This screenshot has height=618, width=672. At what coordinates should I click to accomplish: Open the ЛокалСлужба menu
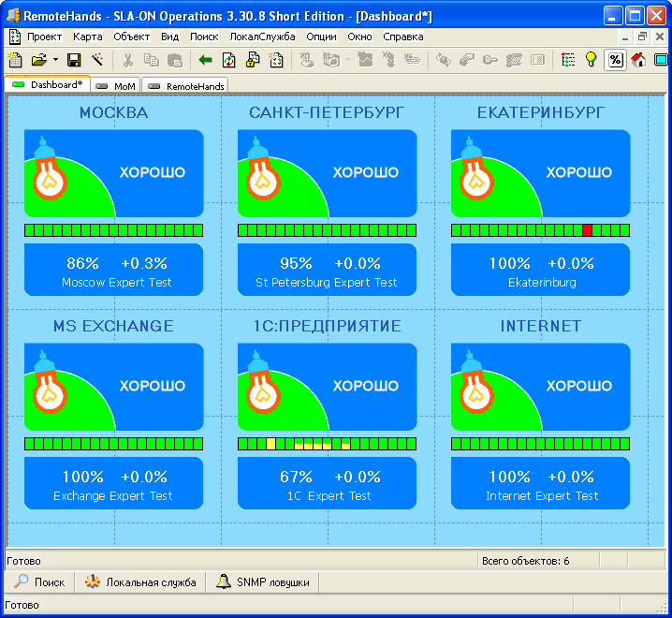(x=262, y=37)
